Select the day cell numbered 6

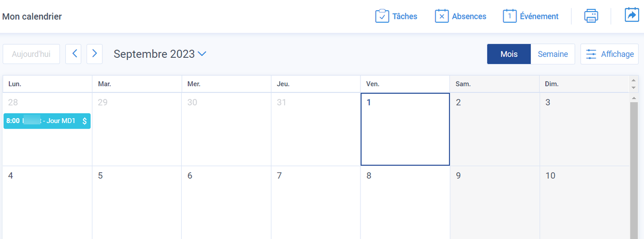pyautogui.click(x=226, y=202)
